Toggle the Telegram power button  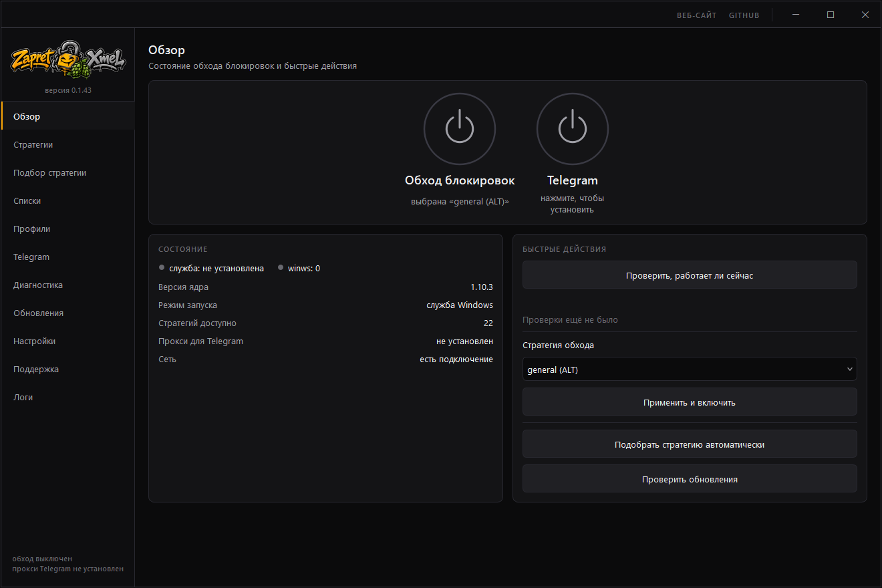[x=573, y=129]
